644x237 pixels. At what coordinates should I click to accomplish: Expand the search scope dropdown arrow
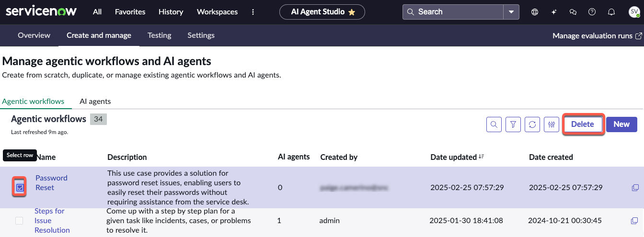[x=511, y=11]
